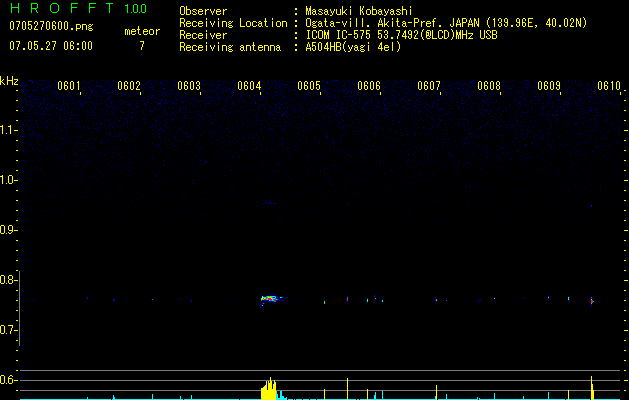Click the 0603 time axis marker
The height and width of the screenshot is (400, 629).
[189, 86]
